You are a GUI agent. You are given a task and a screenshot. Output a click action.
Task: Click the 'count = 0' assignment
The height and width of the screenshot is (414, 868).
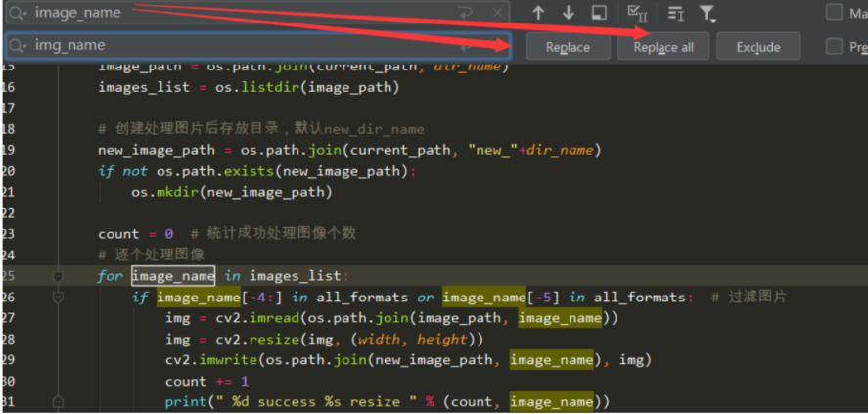click(136, 234)
